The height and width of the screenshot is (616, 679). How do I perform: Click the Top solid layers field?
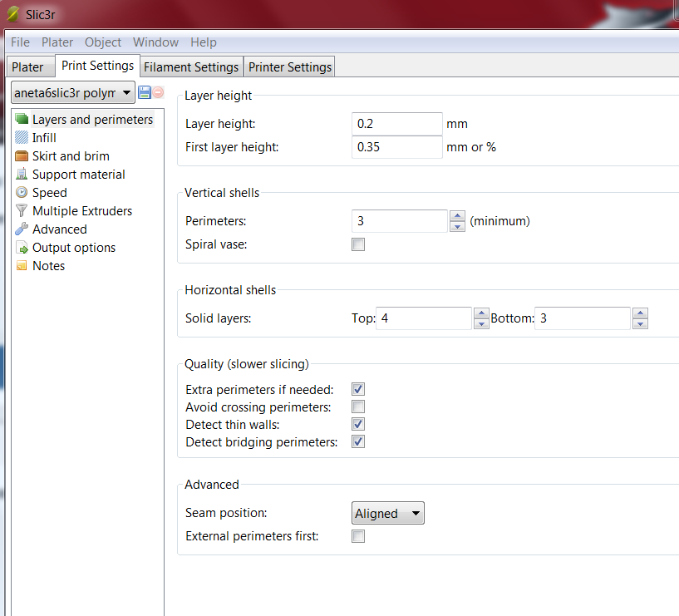(424, 318)
